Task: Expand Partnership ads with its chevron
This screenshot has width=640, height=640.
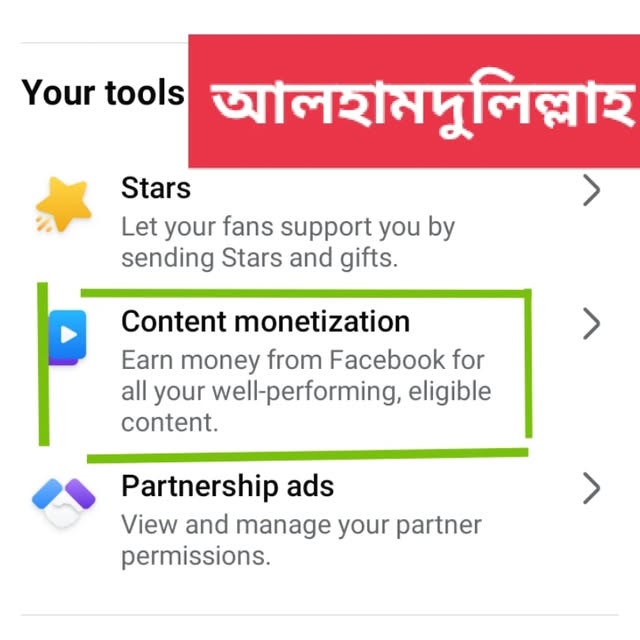Action: point(592,488)
